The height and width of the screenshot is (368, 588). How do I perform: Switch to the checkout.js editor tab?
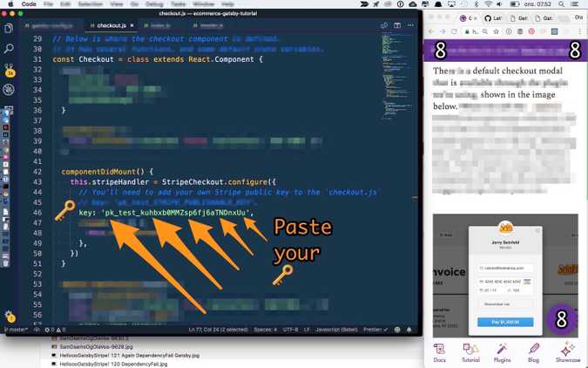point(109,26)
